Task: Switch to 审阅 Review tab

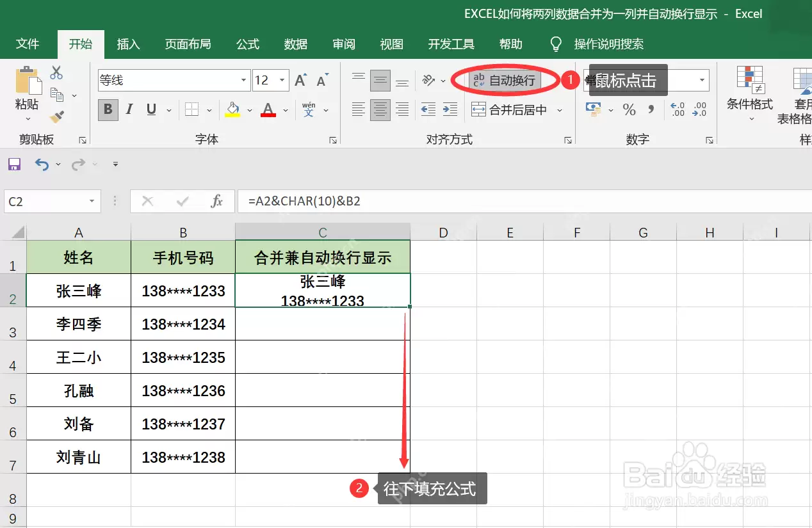Action: (x=344, y=44)
